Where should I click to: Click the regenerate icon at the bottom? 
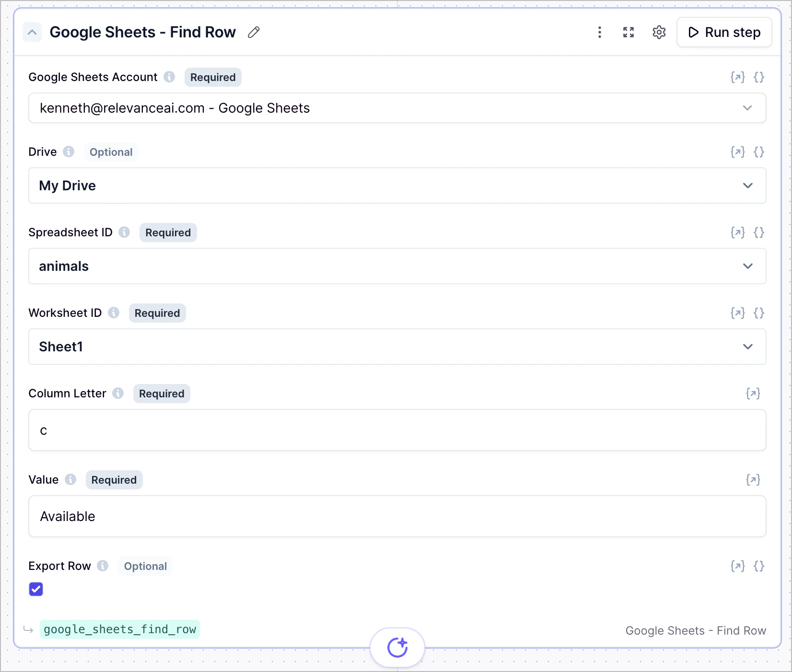[397, 647]
